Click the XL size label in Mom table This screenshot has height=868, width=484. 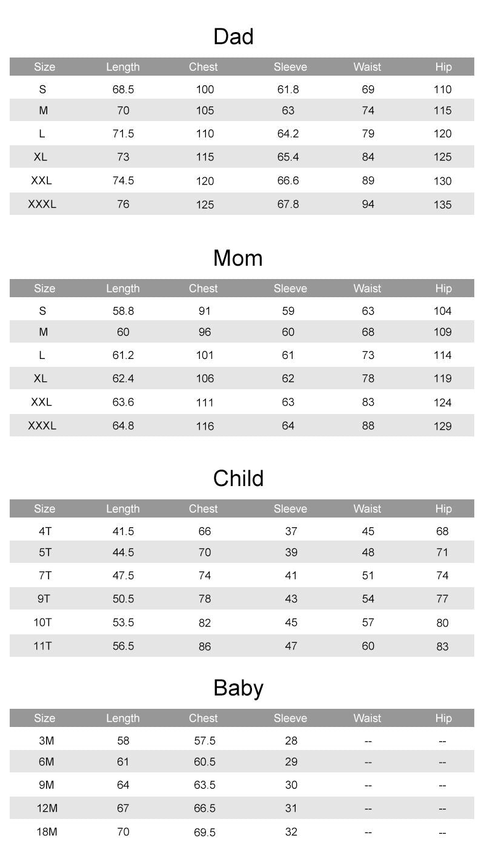pyautogui.click(x=41, y=379)
